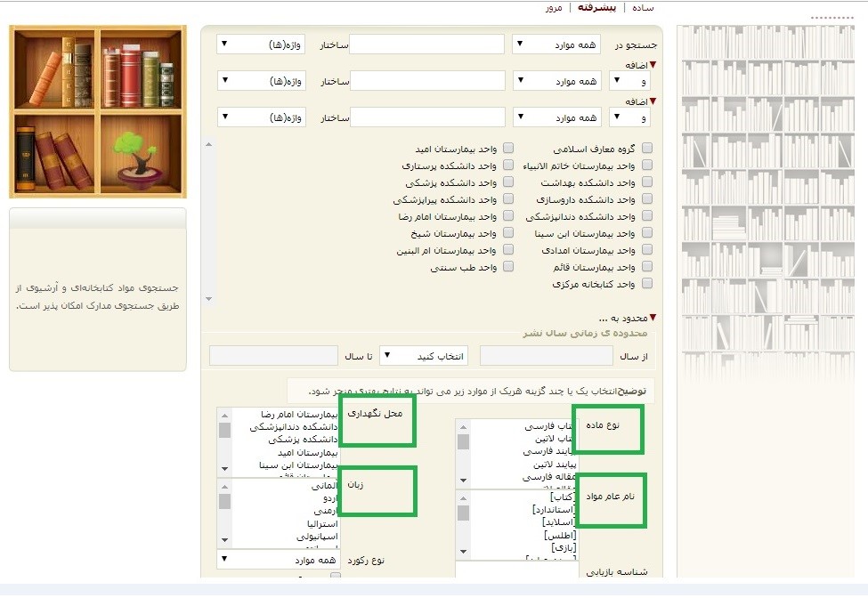The image size is (868, 598).
Task: Check واحد بیمارستان خاتم الانبیاء checkbox
Action: pyautogui.click(x=647, y=165)
